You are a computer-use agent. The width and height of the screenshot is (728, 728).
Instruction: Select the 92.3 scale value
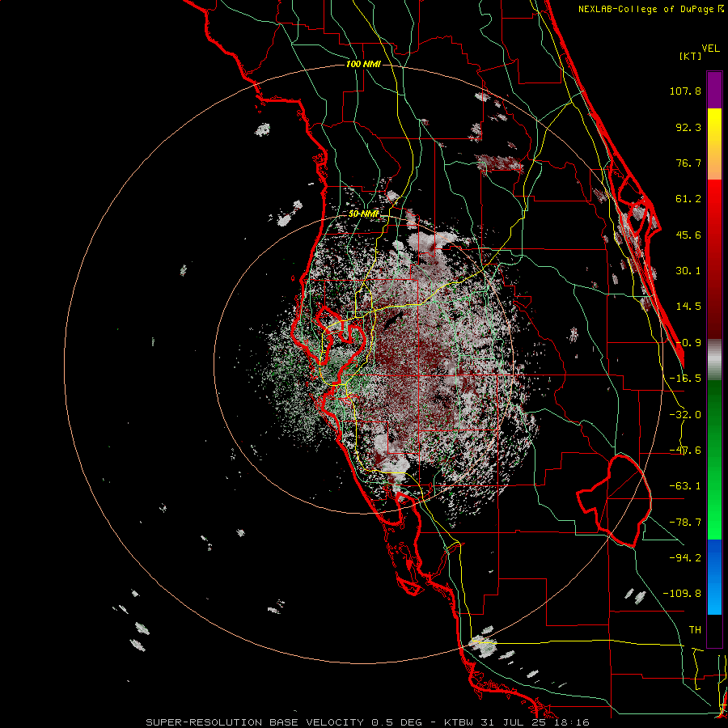coord(688,127)
